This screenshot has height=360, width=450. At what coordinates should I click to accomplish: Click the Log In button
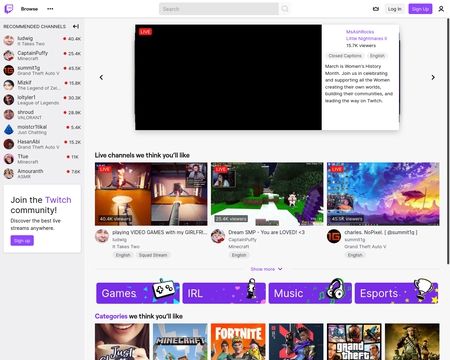395,9
